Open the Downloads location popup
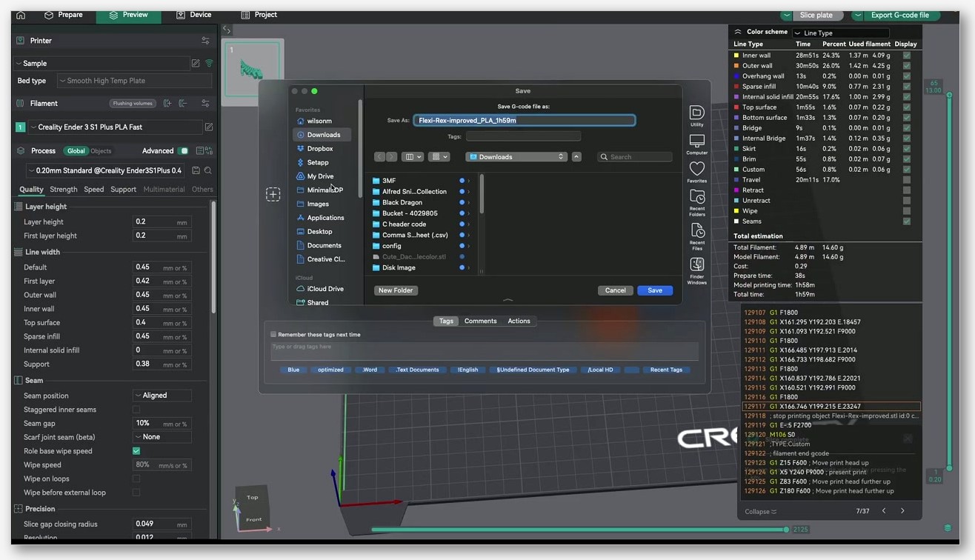Viewport: 975px width, 560px height. click(516, 157)
